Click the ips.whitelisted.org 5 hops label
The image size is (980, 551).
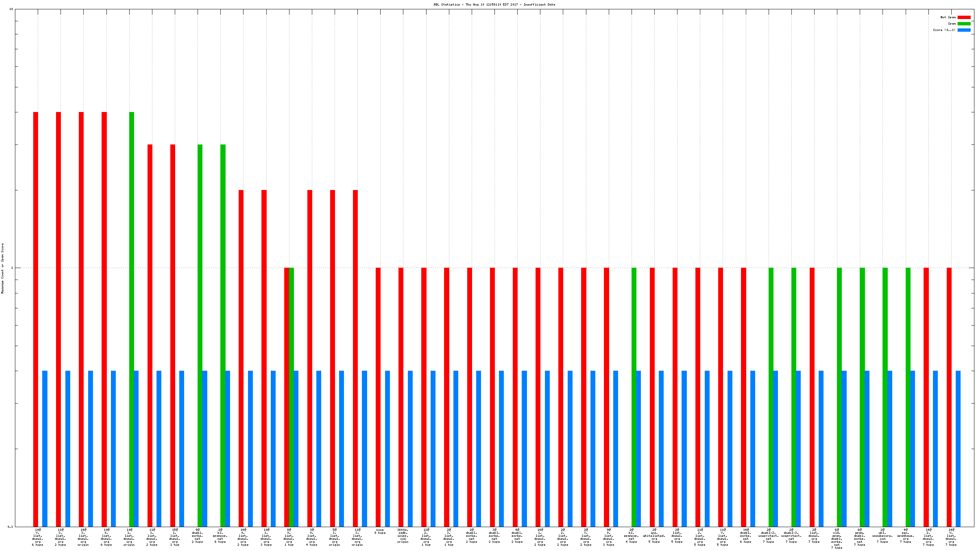[x=654, y=535]
